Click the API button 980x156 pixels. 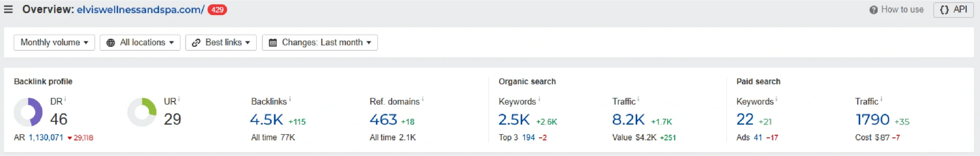[953, 10]
